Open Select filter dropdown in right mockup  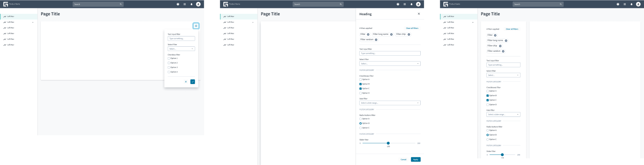click(x=503, y=75)
